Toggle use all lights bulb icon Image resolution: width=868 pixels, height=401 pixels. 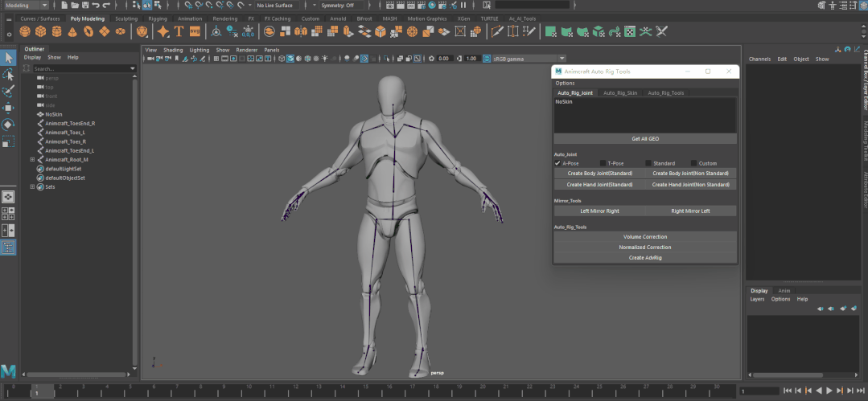click(325, 58)
